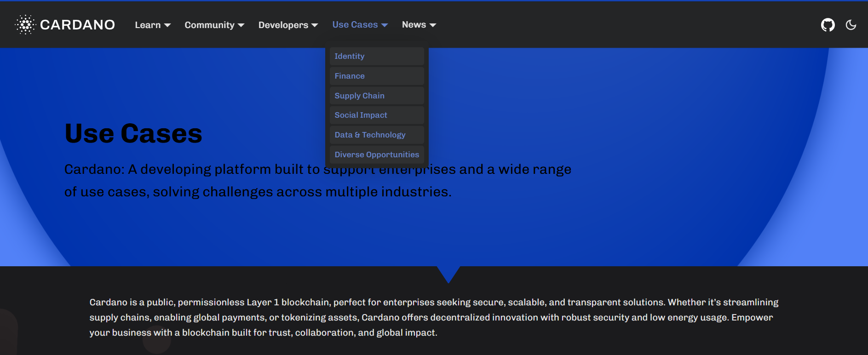Open the GitHub repository icon
Viewport: 868px width, 355px height.
pyautogui.click(x=828, y=25)
